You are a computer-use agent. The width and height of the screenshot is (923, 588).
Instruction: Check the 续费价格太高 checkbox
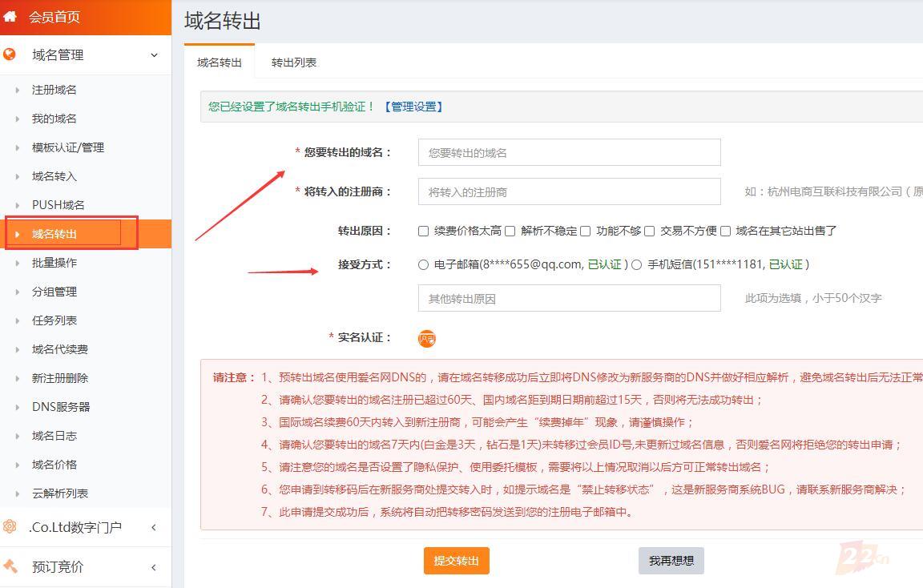pos(423,231)
